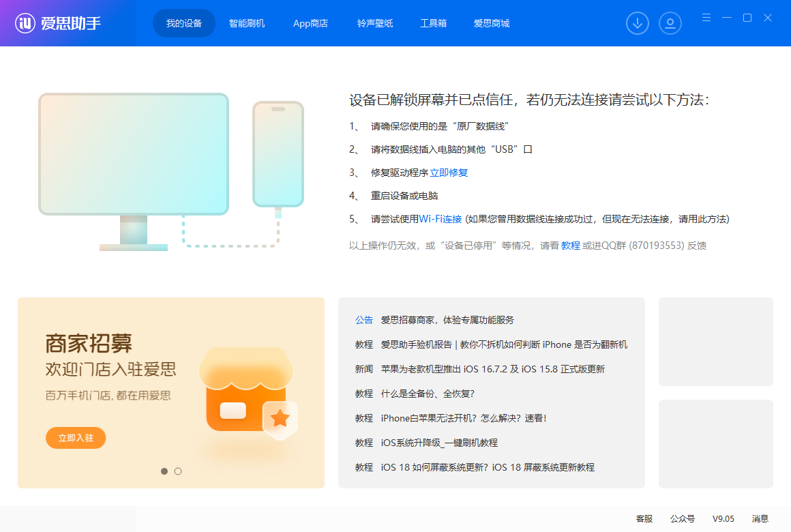Select the first banner carousel dot
791x532 pixels.
(164, 471)
